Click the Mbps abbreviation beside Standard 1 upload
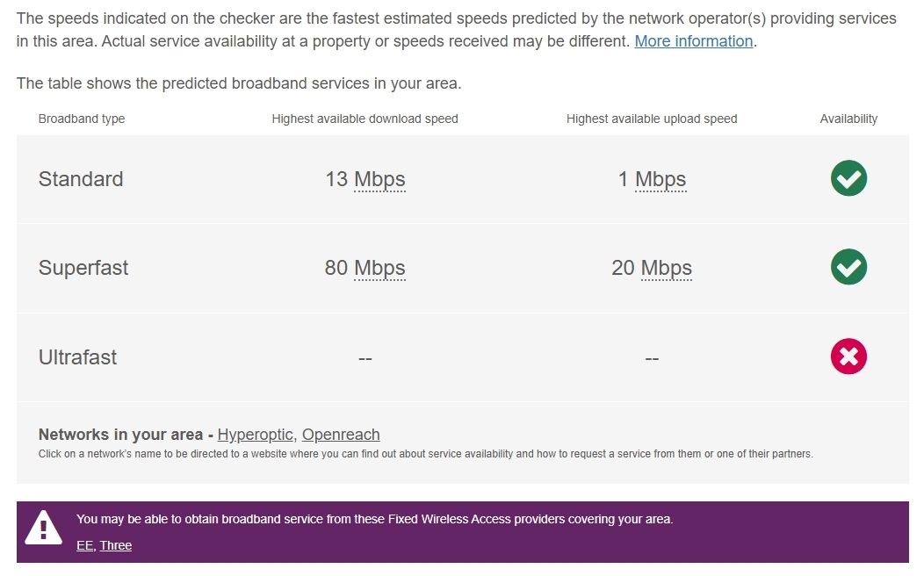Image resolution: width=924 pixels, height=576 pixels. point(661,179)
